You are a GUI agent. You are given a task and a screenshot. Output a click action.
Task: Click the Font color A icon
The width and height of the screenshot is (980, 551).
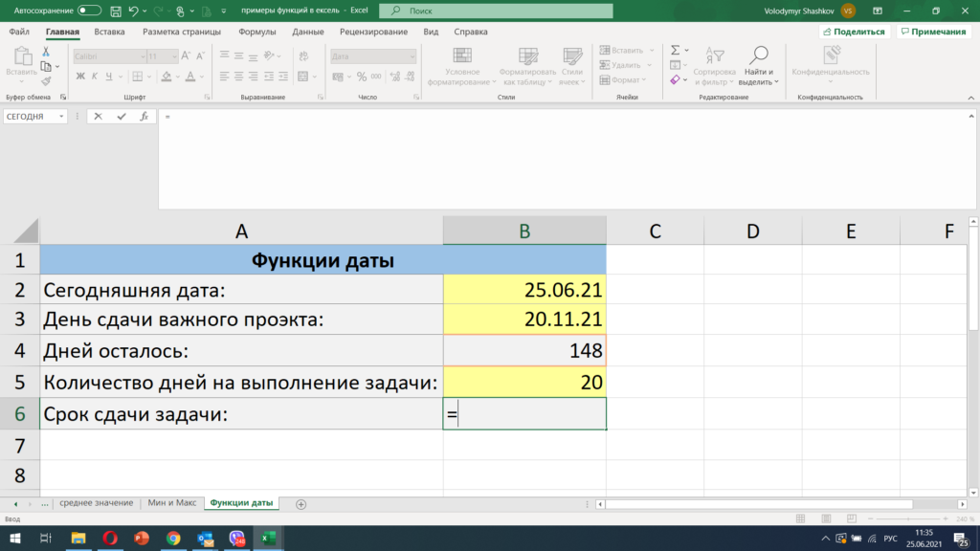coord(190,77)
